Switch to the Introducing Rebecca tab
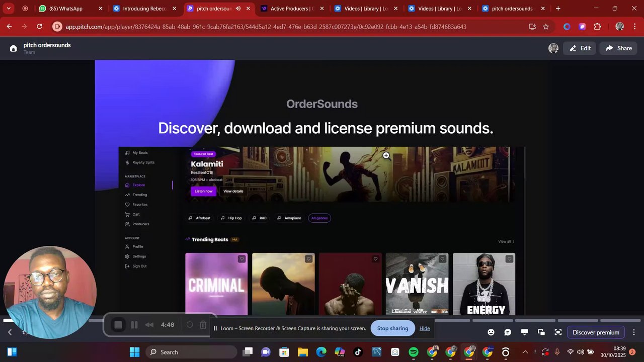The width and height of the screenshot is (644, 362). [x=145, y=9]
